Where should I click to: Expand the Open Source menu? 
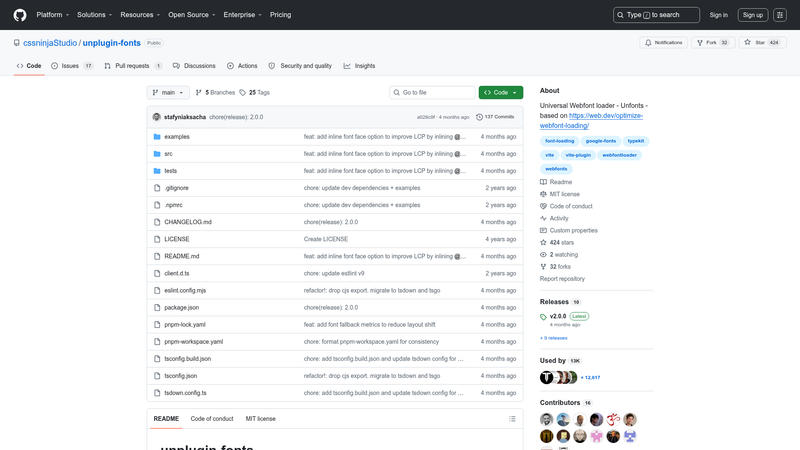point(191,15)
